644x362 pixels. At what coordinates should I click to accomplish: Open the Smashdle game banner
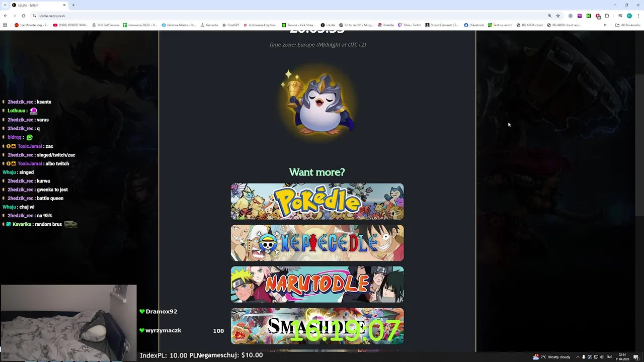click(x=317, y=326)
